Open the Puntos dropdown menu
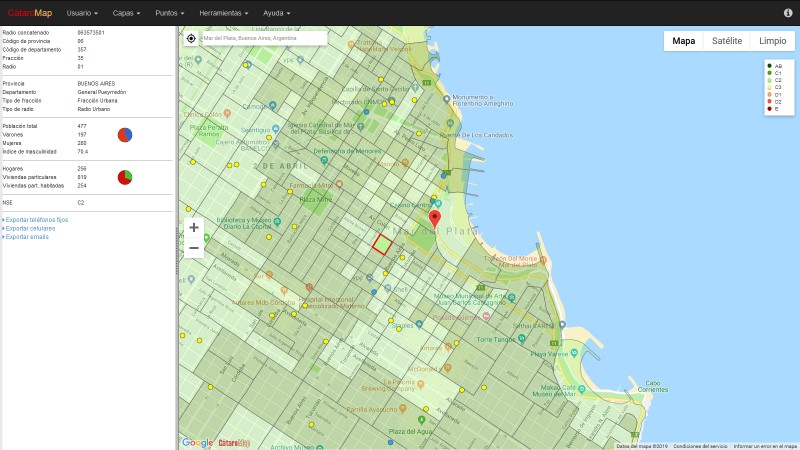Viewport: 800px width, 450px height. click(170, 13)
